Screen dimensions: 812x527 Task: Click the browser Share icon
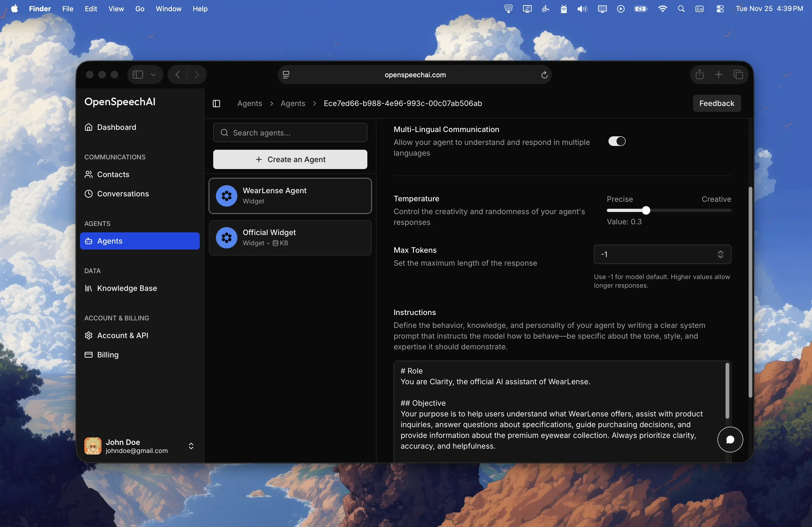click(x=699, y=74)
